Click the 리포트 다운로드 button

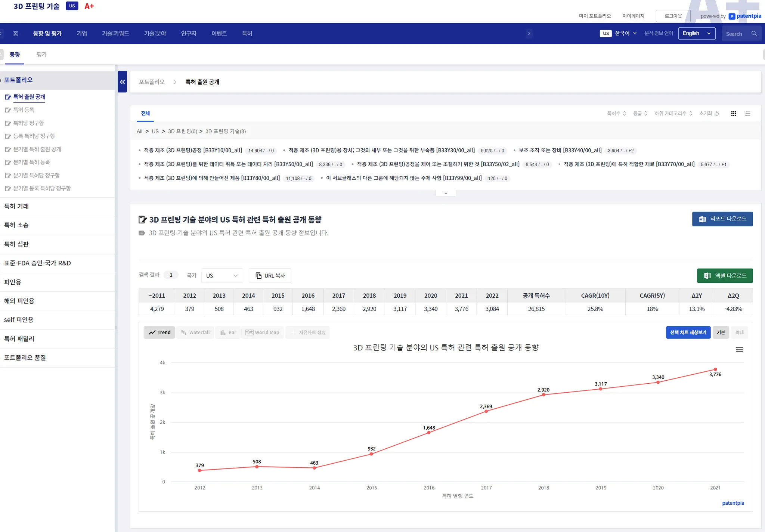pos(722,219)
